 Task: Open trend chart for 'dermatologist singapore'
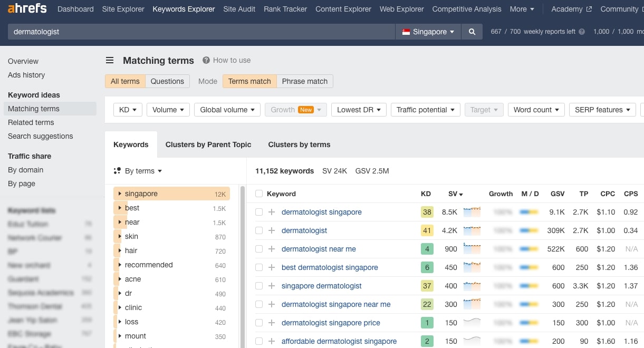pos(472,212)
